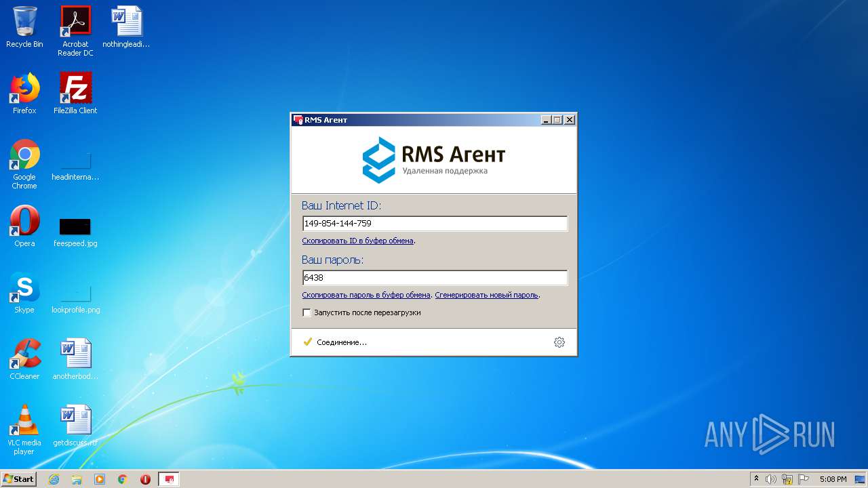The width and height of the screenshot is (868, 488).
Task: Select Acrobat Reader DC desktop icon
Action: 75,31
